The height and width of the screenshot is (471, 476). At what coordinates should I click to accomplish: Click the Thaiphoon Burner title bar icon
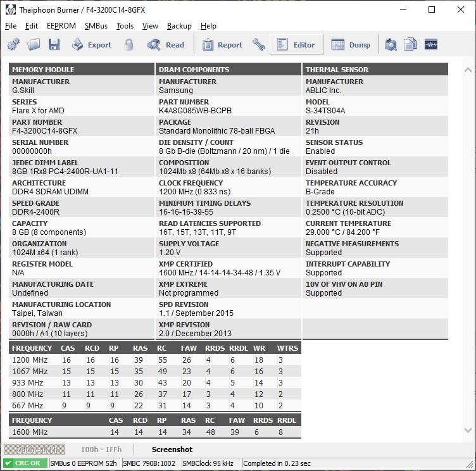(11, 9)
